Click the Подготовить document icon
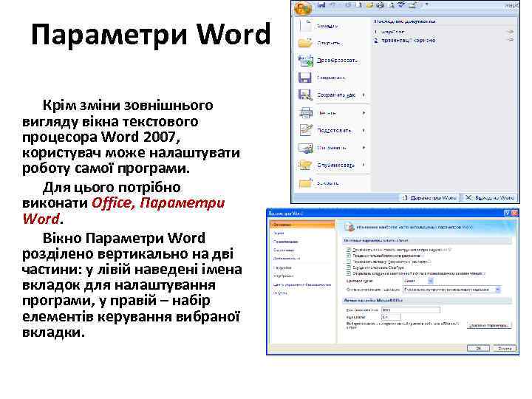This screenshot has width=532, height=399. pos(306,130)
